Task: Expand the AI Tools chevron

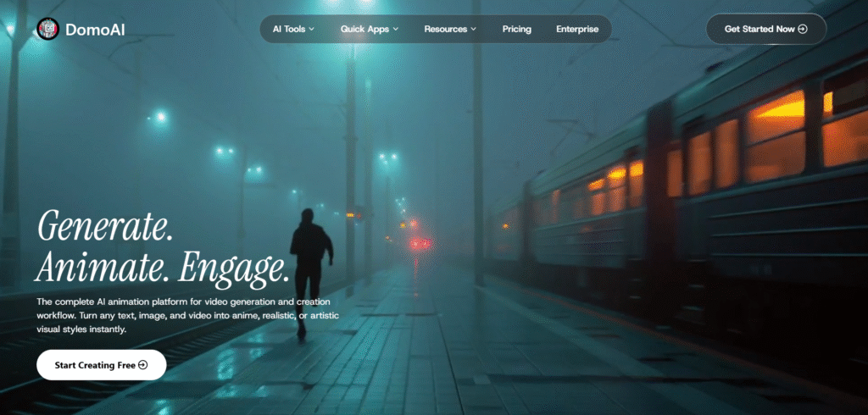Action: click(x=312, y=30)
